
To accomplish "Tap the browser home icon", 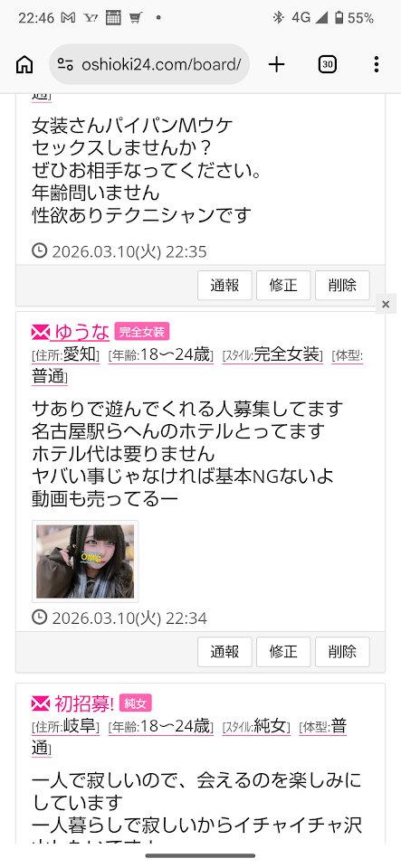I will coord(24,65).
